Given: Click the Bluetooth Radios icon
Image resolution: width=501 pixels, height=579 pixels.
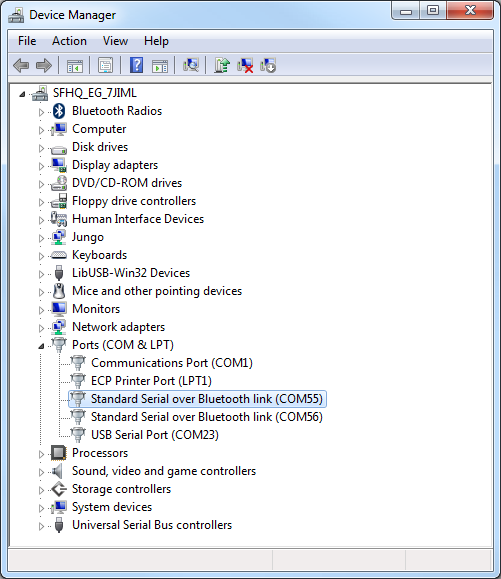Looking at the screenshot, I should (x=59, y=111).
